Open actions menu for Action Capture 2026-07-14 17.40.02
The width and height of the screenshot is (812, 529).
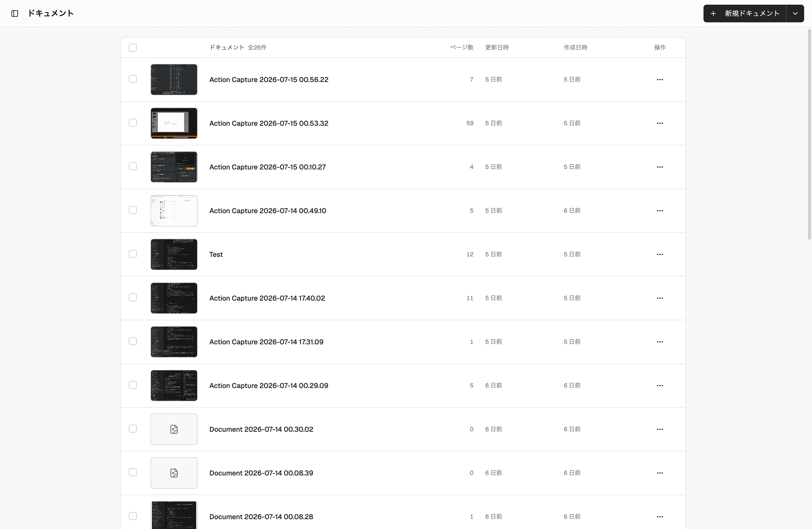point(660,298)
